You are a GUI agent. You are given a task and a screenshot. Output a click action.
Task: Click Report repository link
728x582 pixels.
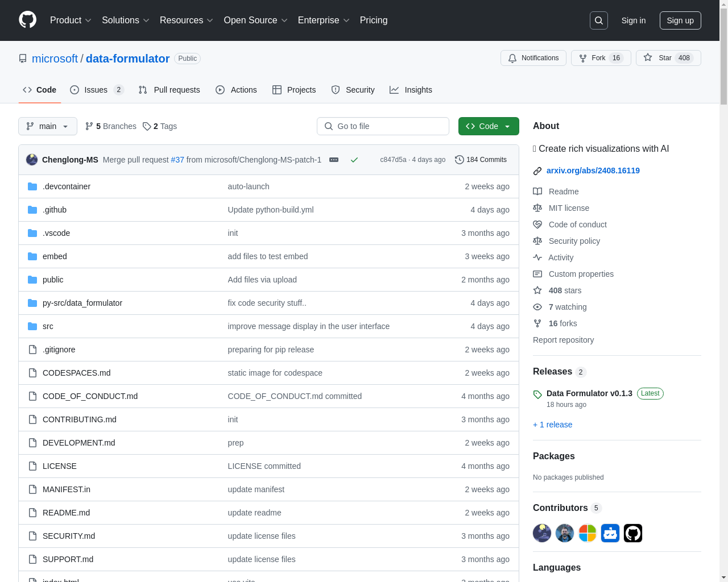click(x=563, y=340)
